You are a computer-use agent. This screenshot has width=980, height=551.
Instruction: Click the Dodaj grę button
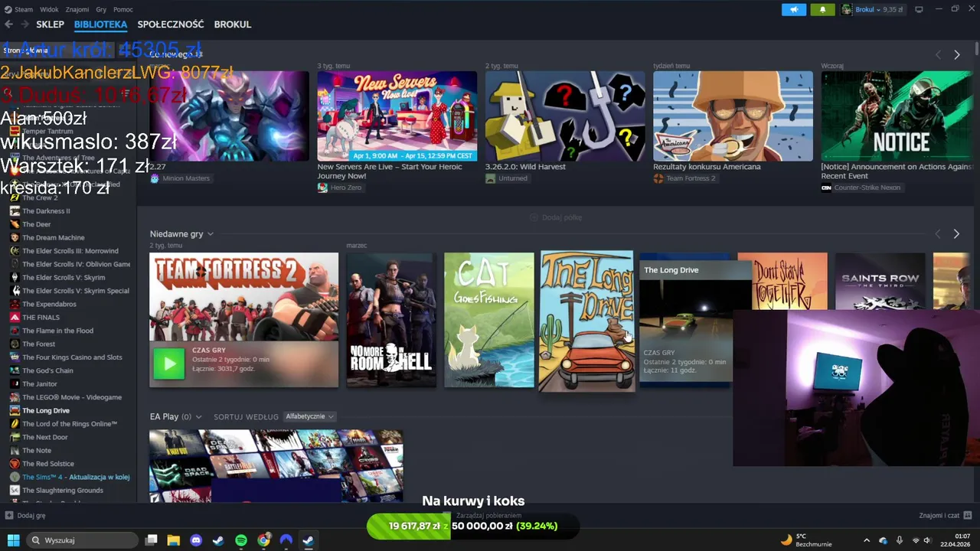(25, 516)
